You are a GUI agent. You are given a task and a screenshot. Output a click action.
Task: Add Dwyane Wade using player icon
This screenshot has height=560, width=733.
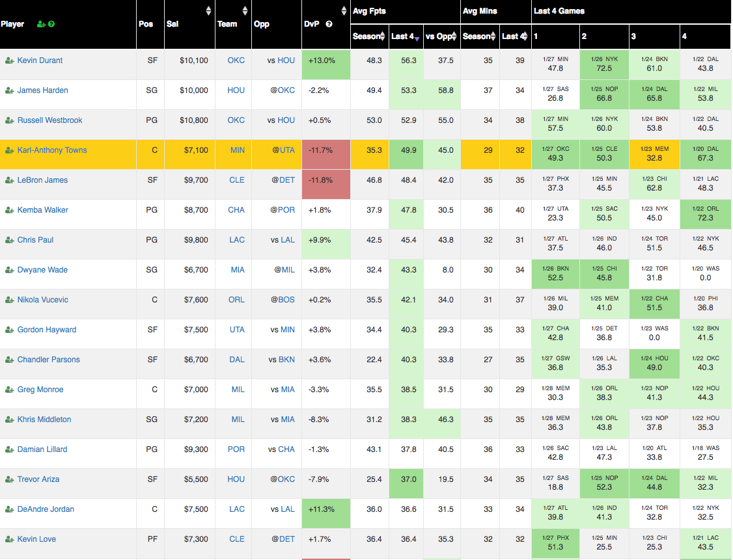pos(9,270)
